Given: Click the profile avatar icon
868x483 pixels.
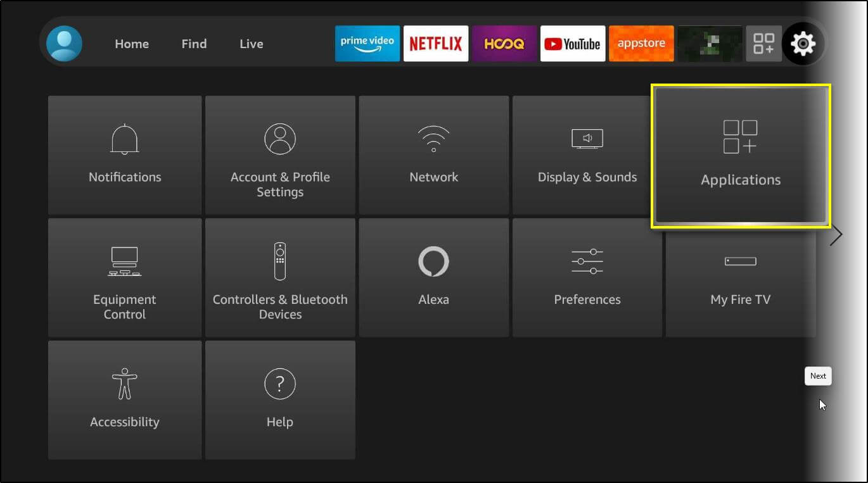Looking at the screenshot, I should 64,43.
